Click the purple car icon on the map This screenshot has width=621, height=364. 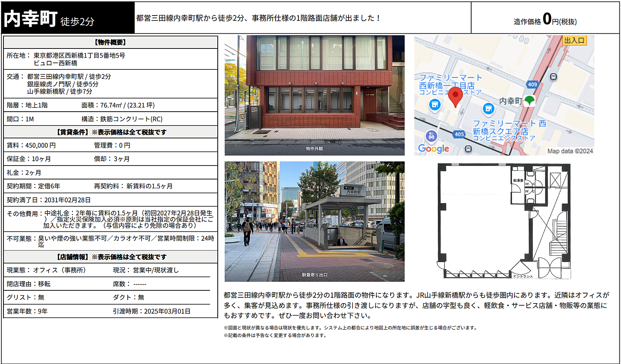tap(431, 136)
